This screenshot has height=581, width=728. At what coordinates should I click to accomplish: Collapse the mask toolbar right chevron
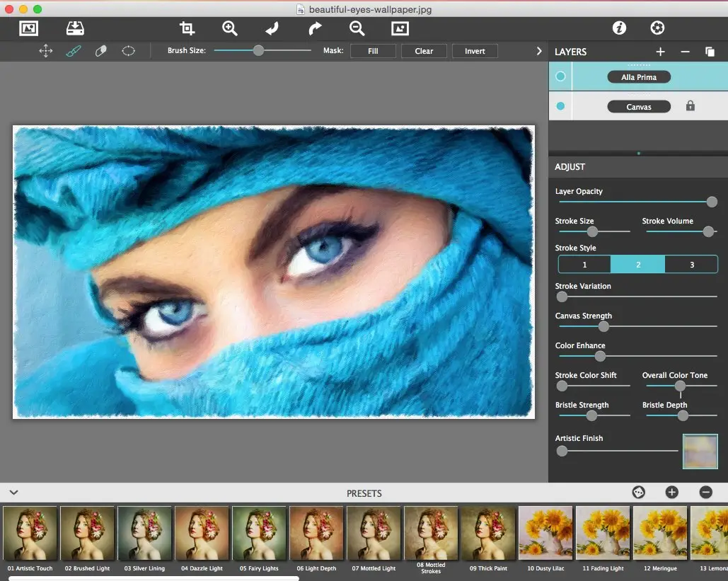(x=539, y=51)
